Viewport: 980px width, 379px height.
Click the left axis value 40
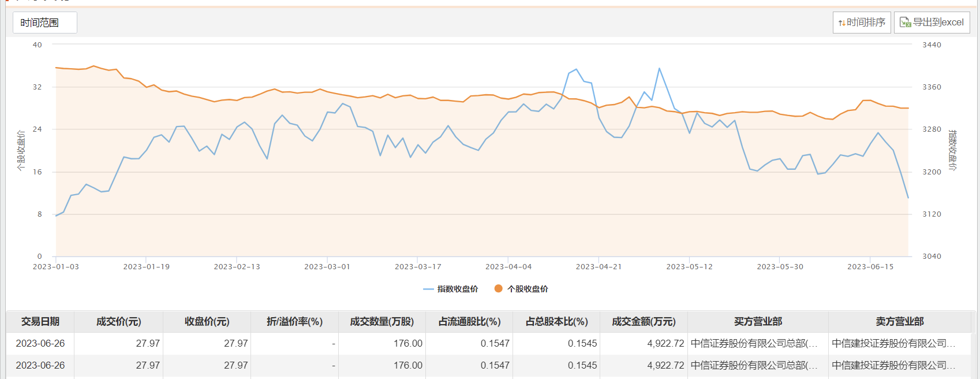pos(38,45)
